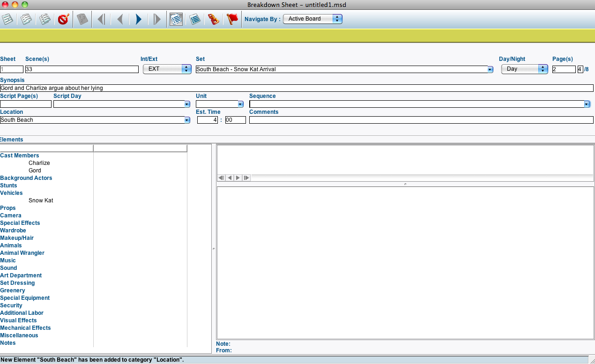Select the Cast Members category

coord(20,156)
